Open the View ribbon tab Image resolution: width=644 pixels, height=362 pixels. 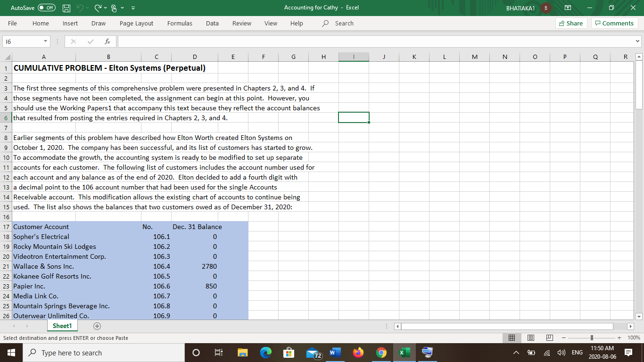pyautogui.click(x=271, y=23)
